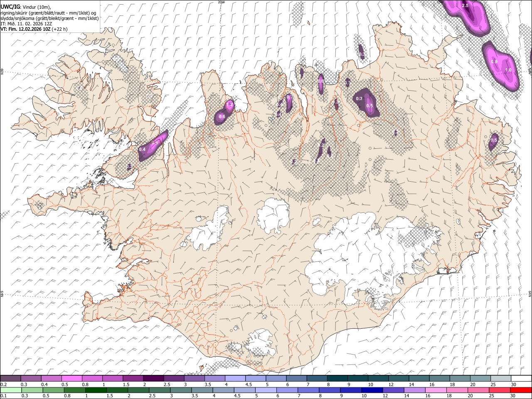Pick the darkest green swatch labeled 1
532x399 pixels.
pyautogui.click(x=96, y=390)
